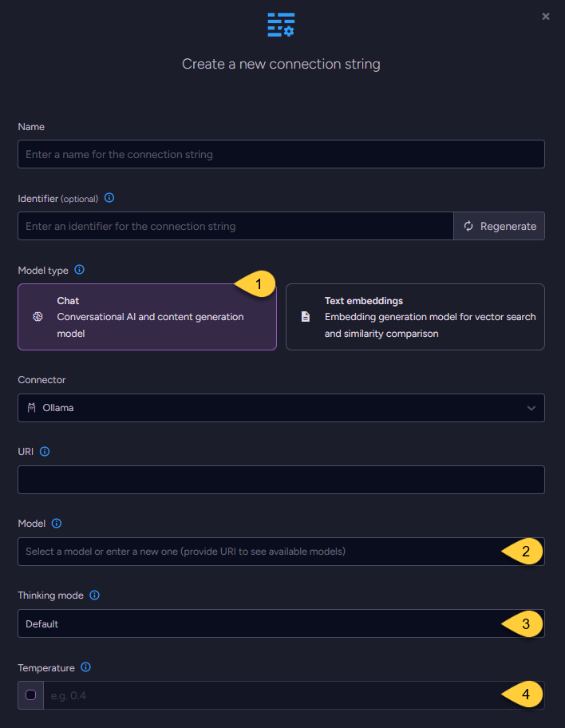Select the Text embeddings model type
This screenshot has width=565, height=728.
[x=415, y=316]
